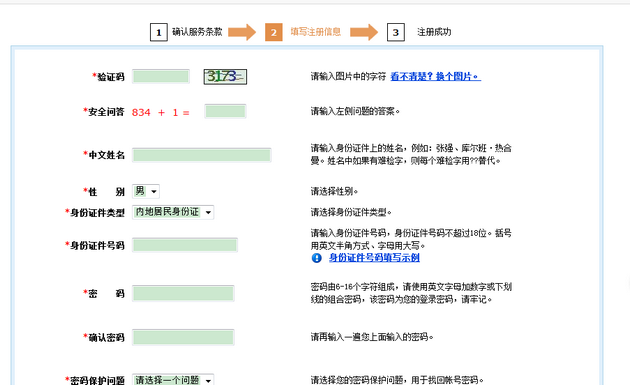Click step 2 box 填写注册信息

tap(274, 32)
